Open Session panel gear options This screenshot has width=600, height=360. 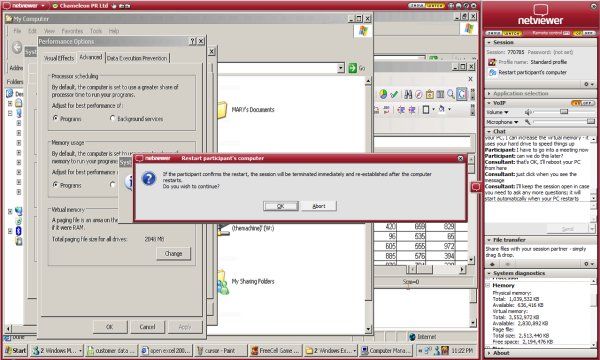point(589,84)
